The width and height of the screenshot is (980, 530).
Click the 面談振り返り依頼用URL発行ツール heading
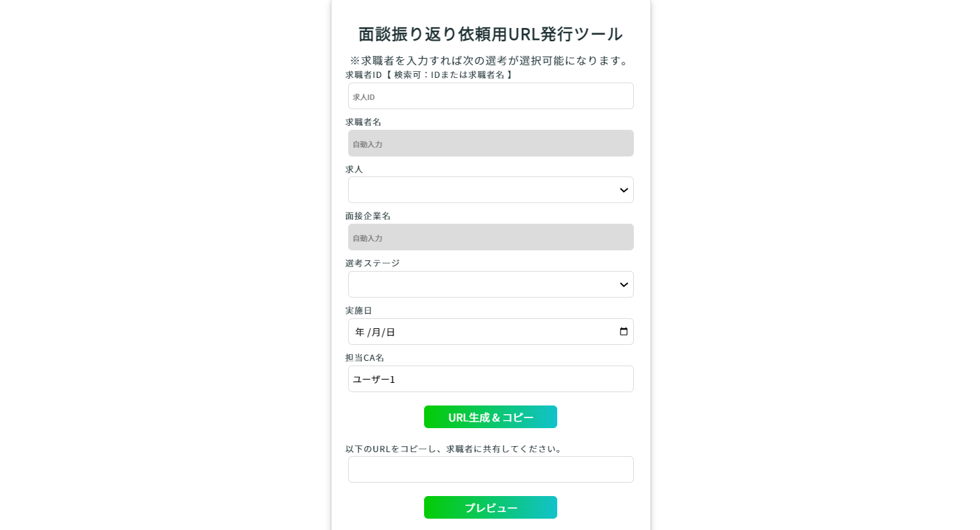coord(491,34)
